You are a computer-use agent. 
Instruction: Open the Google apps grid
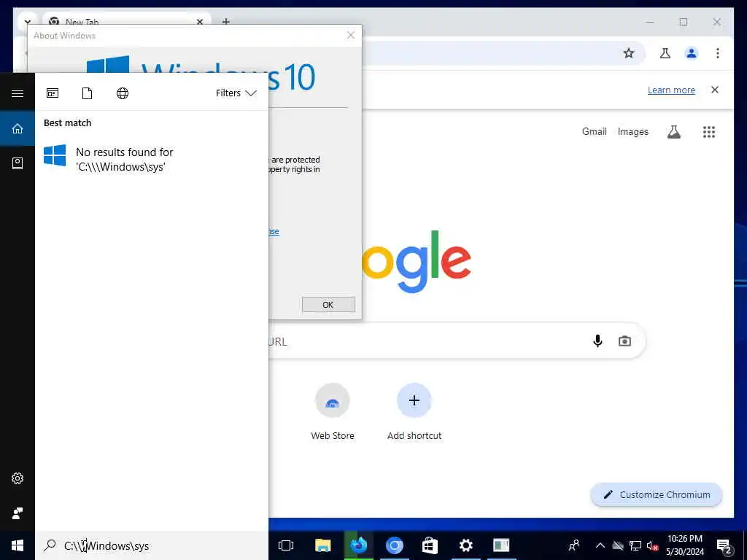[709, 132]
